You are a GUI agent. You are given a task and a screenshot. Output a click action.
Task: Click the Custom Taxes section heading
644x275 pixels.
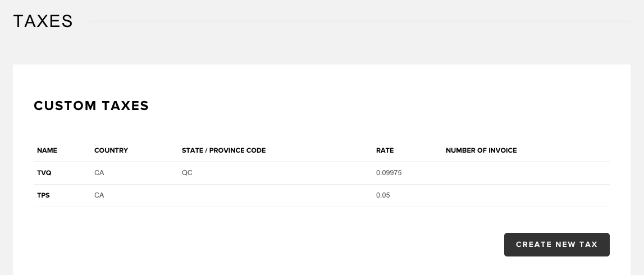coord(91,106)
